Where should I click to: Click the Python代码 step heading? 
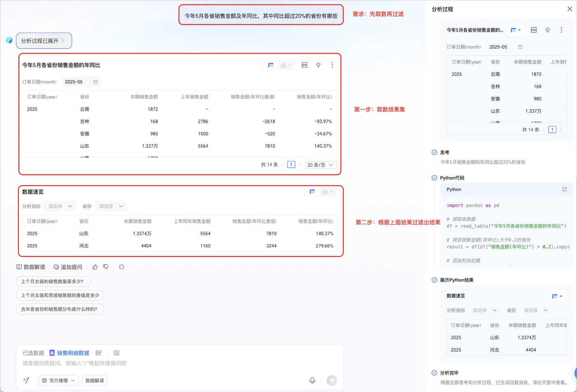(x=452, y=178)
